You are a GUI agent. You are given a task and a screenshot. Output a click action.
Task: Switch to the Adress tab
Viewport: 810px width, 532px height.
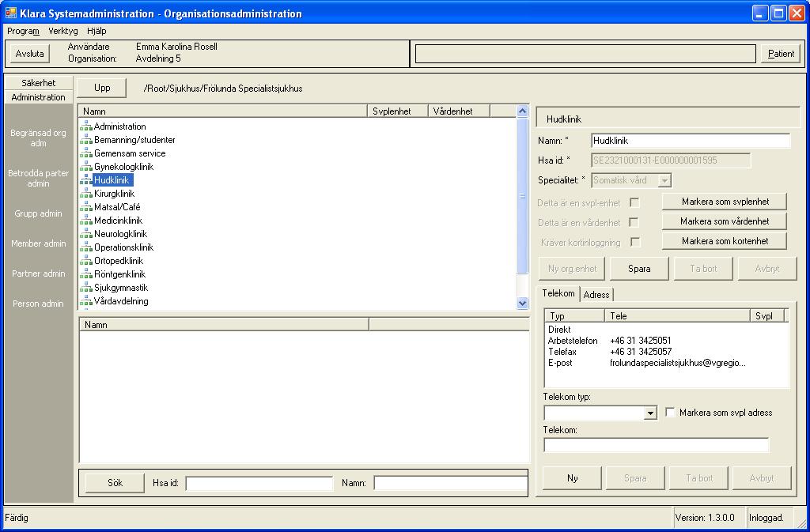[596, 295]
